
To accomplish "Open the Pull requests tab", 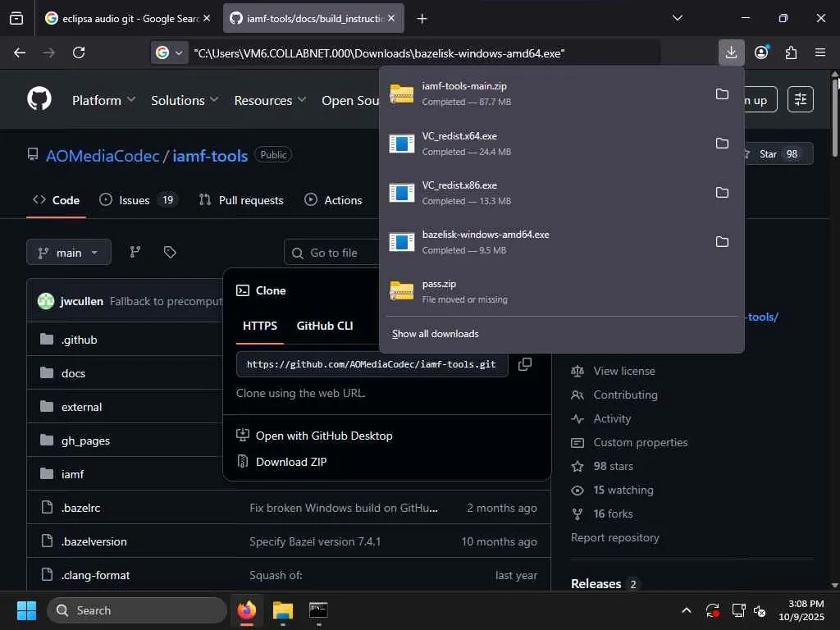I will pos(241,200).
